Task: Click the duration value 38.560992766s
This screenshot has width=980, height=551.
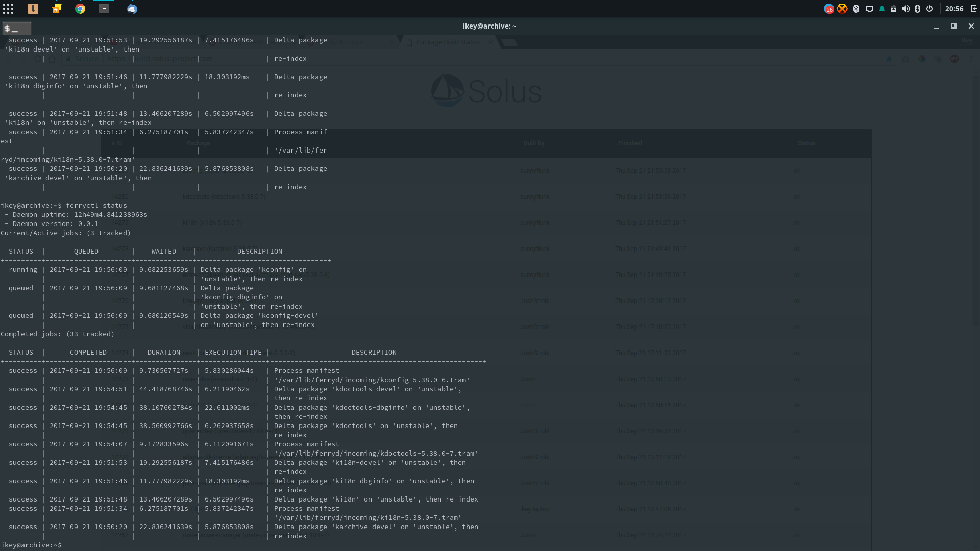Action: tap(166, 426)
